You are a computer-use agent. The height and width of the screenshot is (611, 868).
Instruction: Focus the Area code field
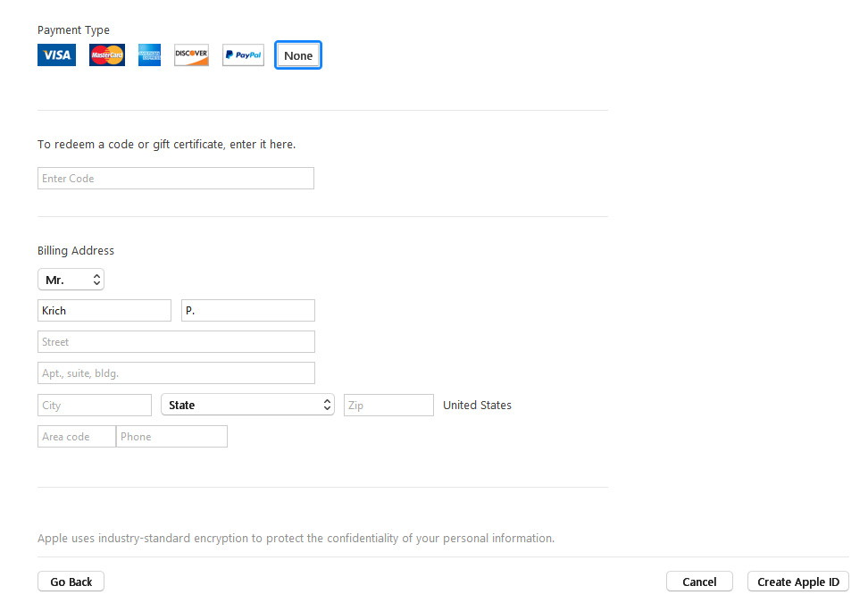pyautogui.click(x=77, y=437)
